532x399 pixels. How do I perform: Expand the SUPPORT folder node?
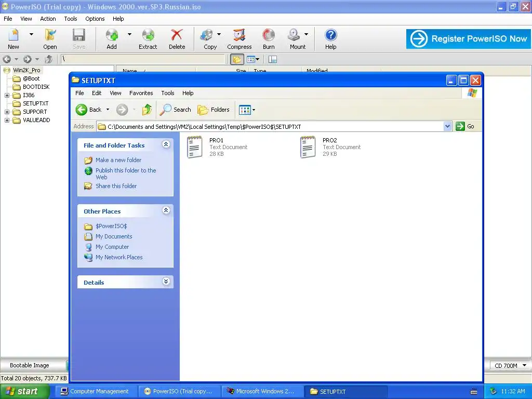click(7, 112)
